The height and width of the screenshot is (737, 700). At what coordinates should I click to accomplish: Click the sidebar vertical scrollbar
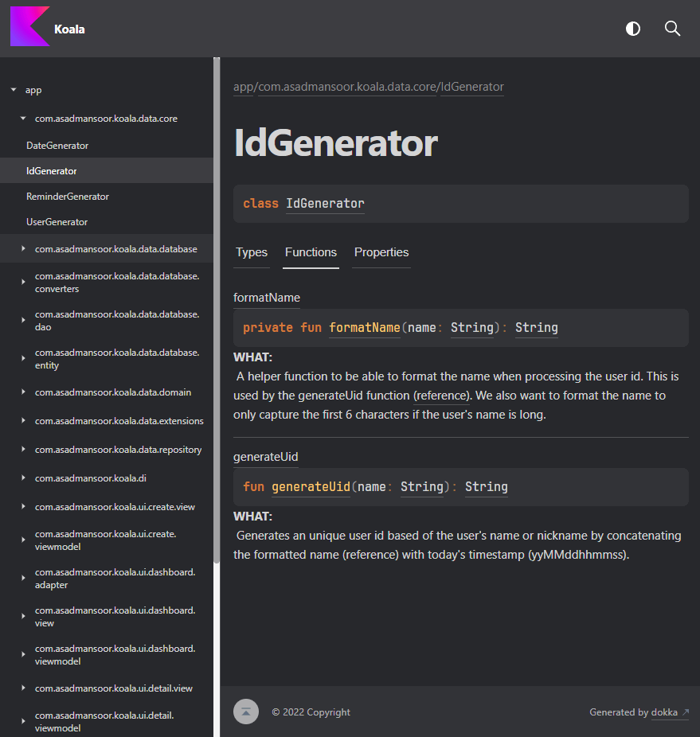coord(217,310)
